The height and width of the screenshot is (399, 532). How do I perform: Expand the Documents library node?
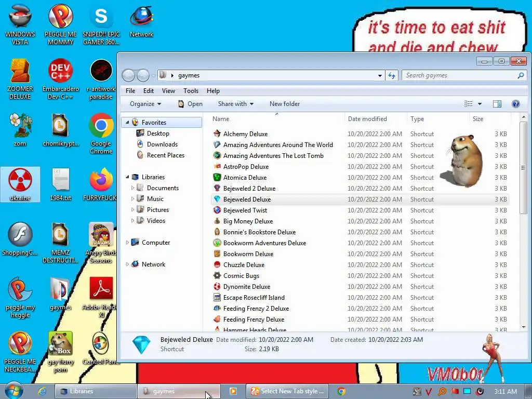[132, 188]
